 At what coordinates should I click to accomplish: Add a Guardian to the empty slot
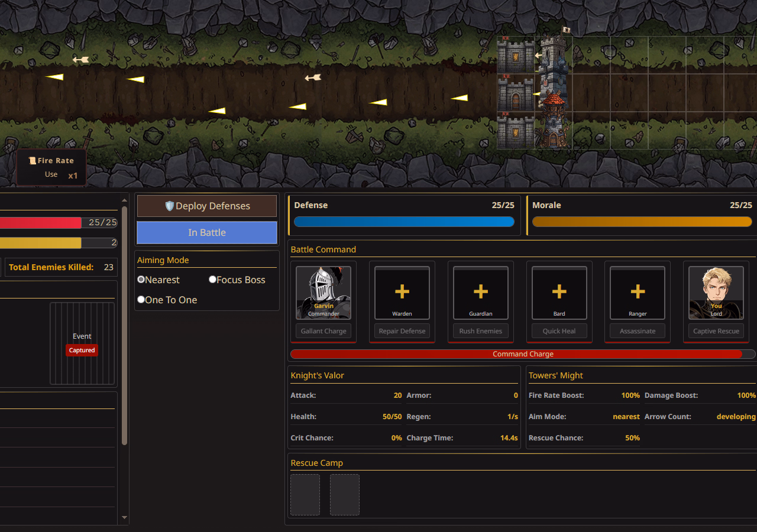tap(481, 292)
